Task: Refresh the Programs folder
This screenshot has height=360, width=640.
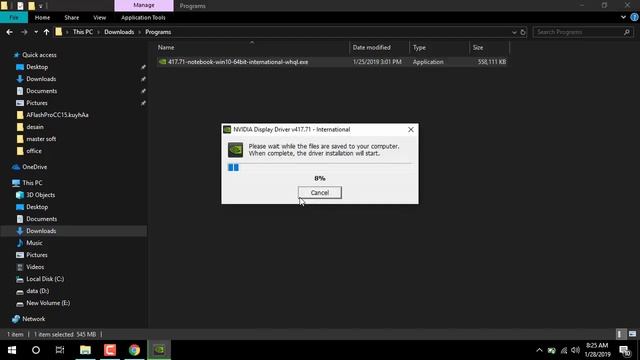Action: 523,32
